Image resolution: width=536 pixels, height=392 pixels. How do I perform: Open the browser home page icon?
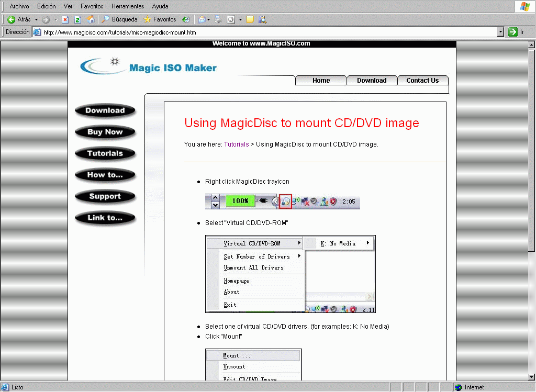[91, 19]
